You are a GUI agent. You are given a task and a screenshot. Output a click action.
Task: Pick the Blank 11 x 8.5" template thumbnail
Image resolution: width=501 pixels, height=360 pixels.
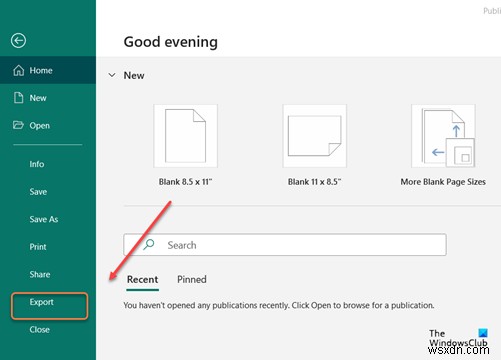point(314,136)
